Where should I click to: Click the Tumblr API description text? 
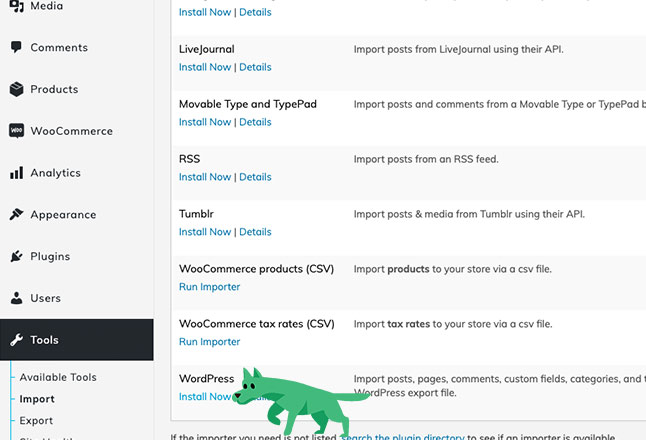[469, 214]
